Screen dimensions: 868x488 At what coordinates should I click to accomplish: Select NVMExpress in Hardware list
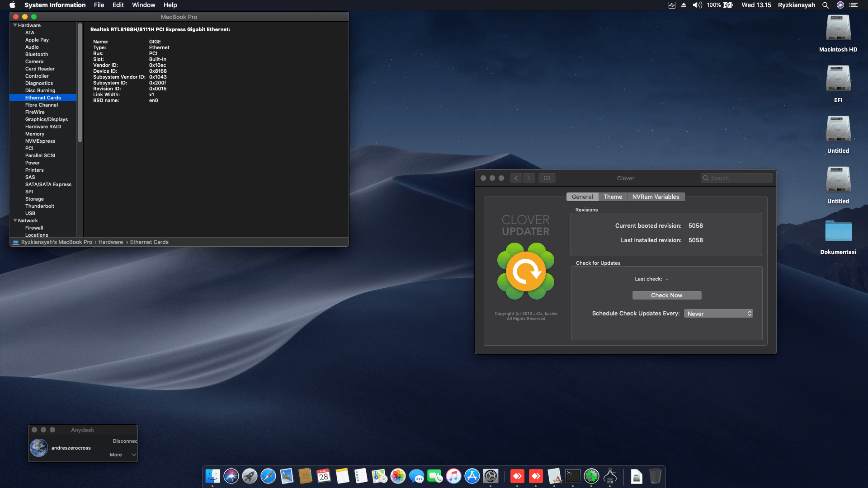[x=40, y=141]
